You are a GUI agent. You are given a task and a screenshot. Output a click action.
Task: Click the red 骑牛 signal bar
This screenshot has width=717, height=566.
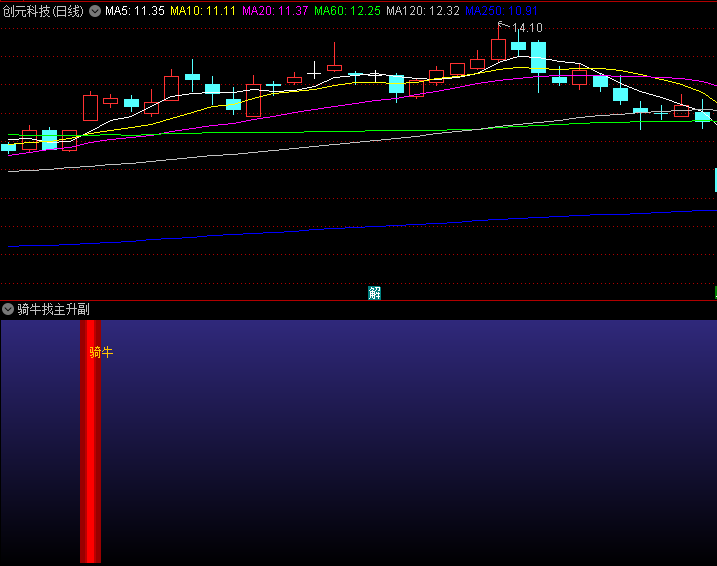point(91,441)
